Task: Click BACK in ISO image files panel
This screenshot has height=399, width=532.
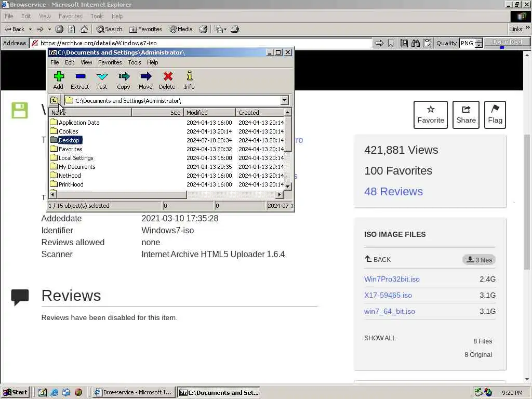Action: [x=378, y=260]
